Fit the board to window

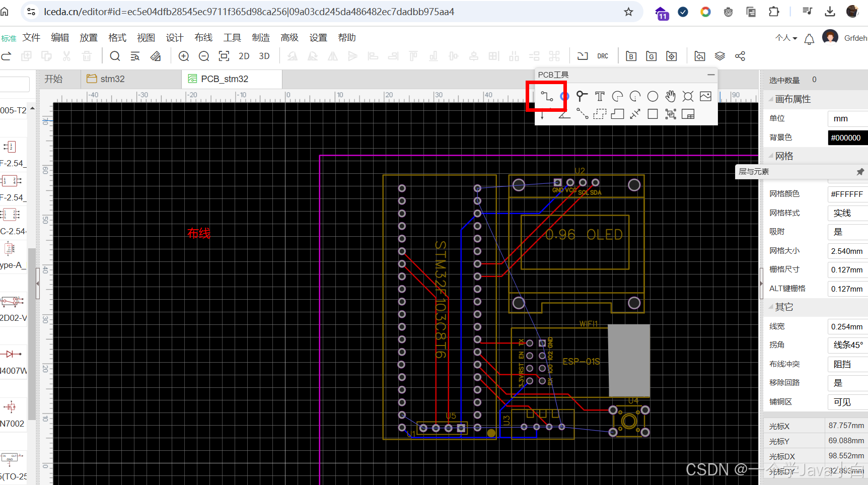coord(224,56)
